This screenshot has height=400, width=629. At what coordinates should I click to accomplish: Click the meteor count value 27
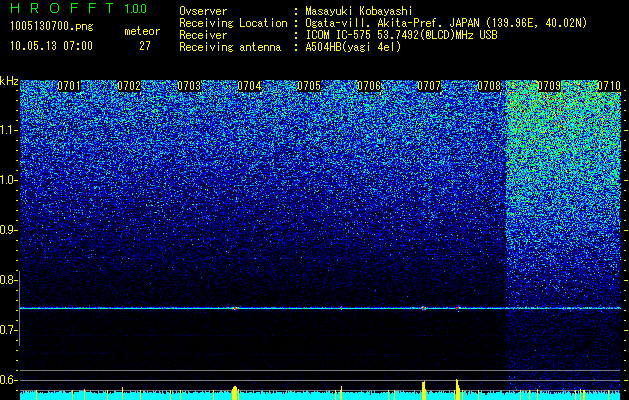(x=145, y=46)
